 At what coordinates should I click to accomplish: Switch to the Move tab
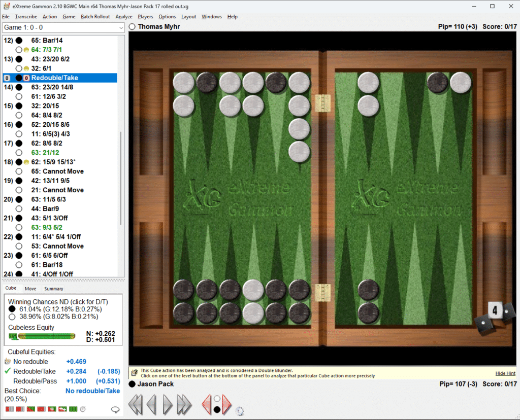(x=30, y=289)
